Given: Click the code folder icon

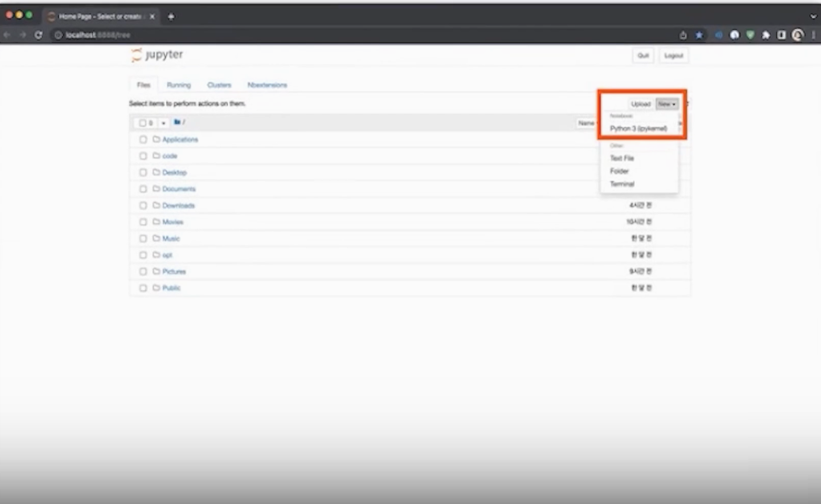Looking at the screenshot, I should [156, 156].
